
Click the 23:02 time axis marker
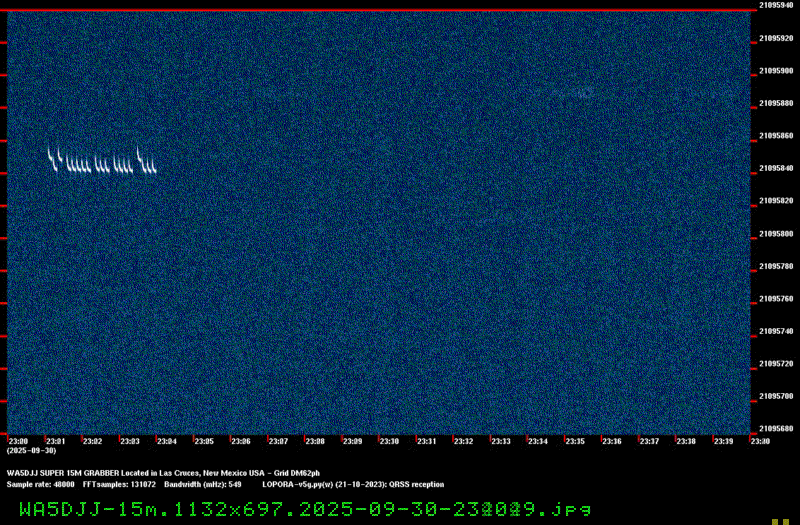pyautogui.click(x=93, y=441)
